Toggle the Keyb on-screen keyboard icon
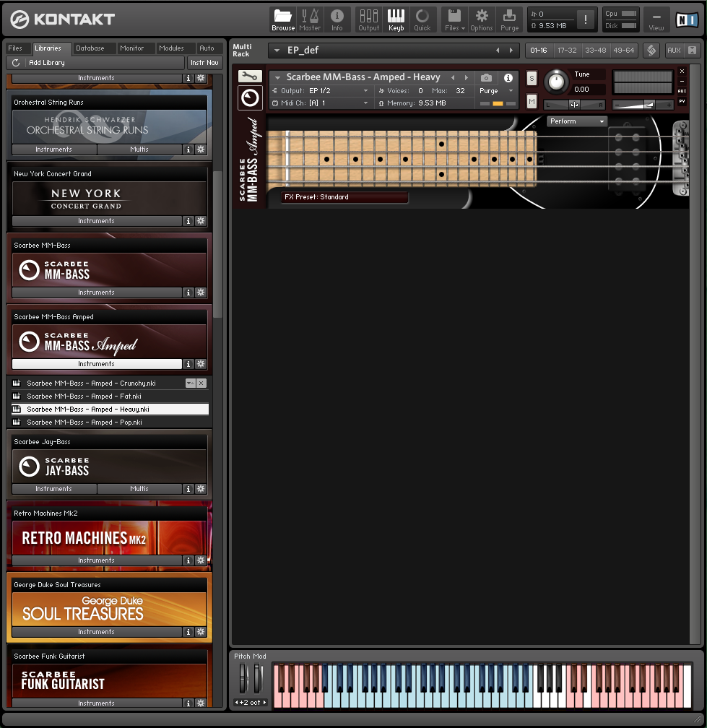 click(396, 20)
